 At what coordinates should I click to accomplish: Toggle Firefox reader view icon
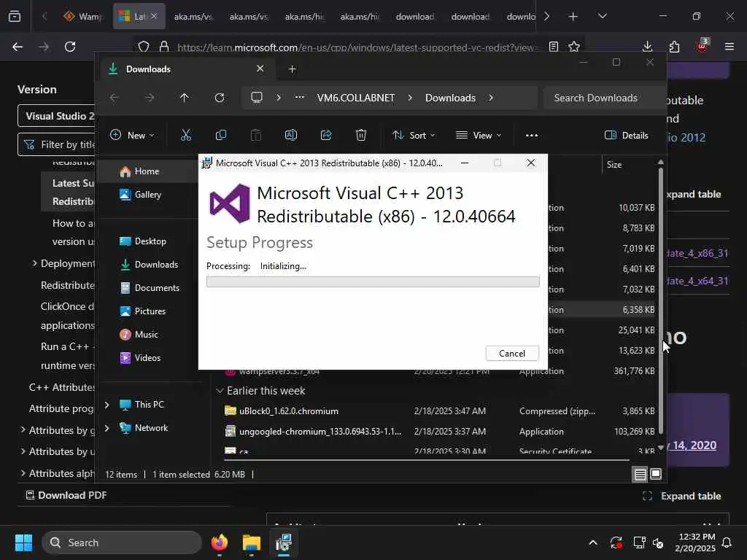tap(554, 47)
